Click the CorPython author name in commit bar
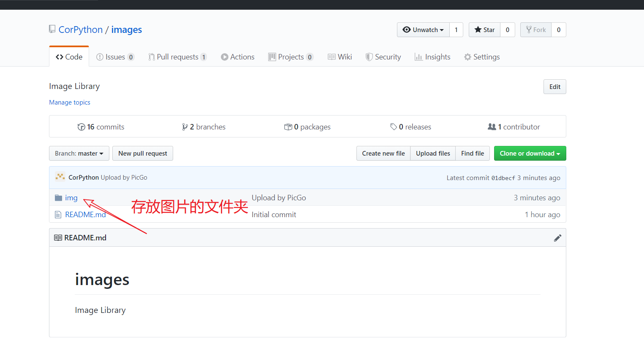 tap(84, 178)
